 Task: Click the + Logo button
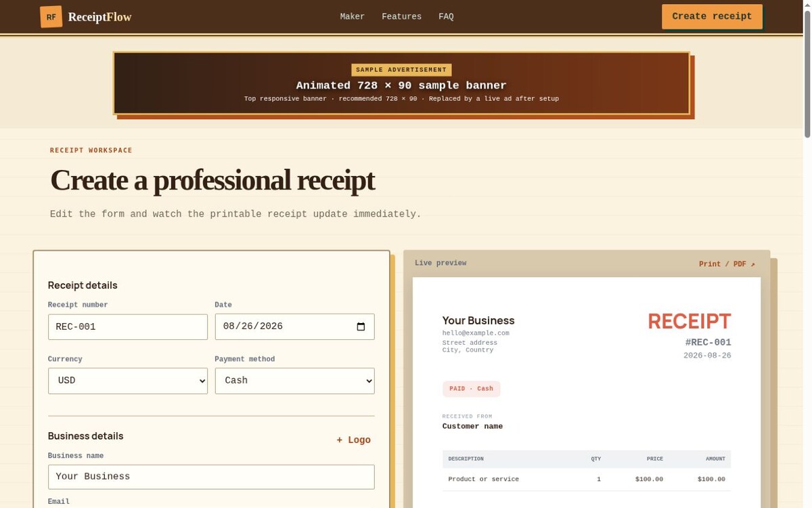click(354, 440)
